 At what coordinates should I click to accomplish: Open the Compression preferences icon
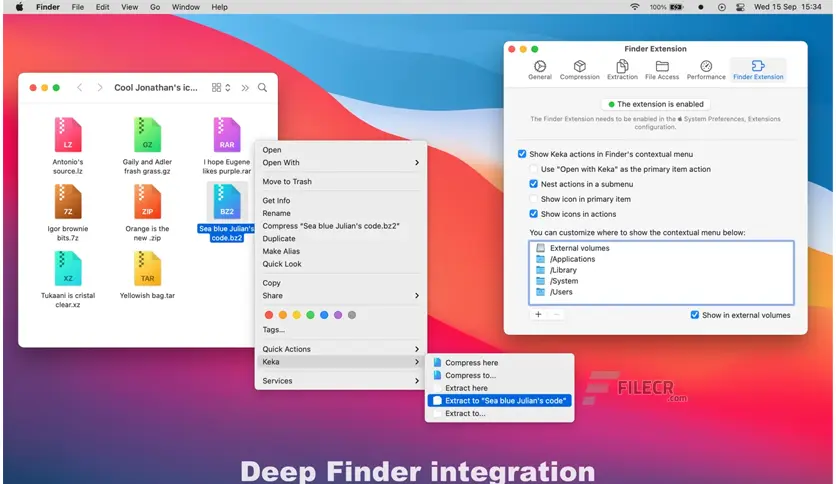[579, 67]
